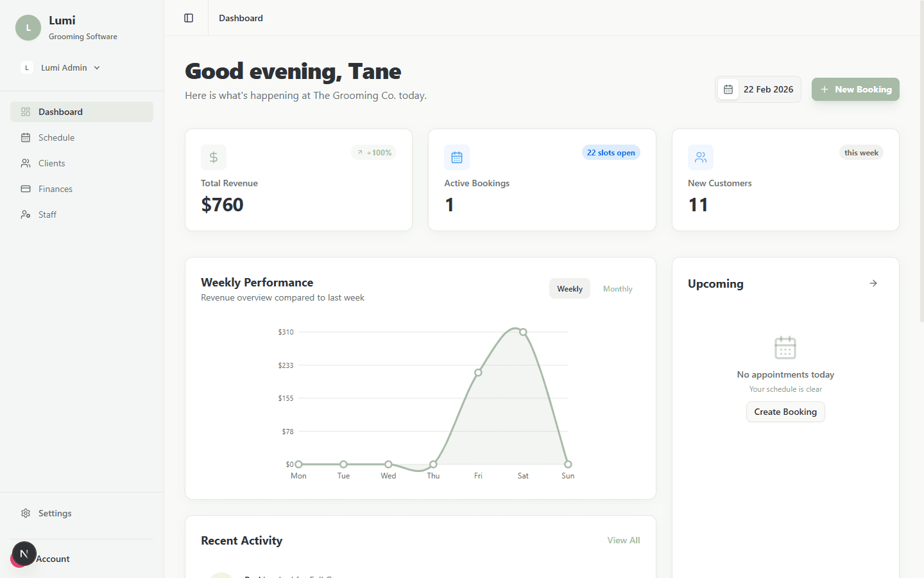Click the calendar icon next to date
This screenshot has height=578, width=924.
[x=728, y=89]
